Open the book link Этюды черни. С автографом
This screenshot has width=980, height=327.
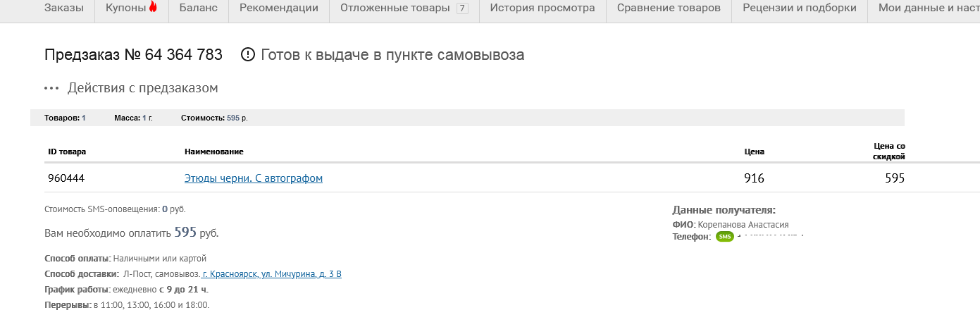(x=254, y=178)
